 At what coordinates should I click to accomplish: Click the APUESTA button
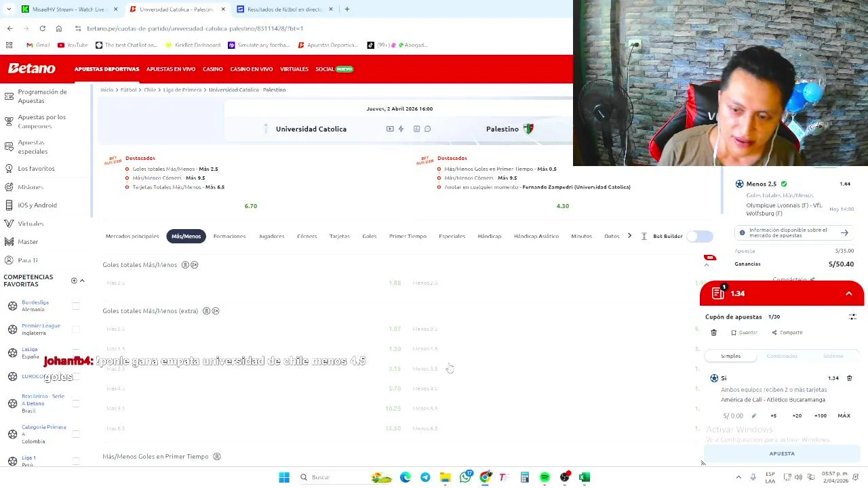tap(782, 453)
